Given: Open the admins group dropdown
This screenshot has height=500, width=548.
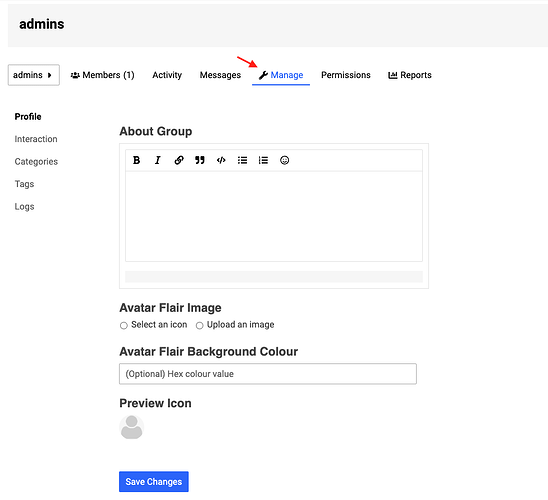Looking at the screenshot, I should [x=34, y=75].
